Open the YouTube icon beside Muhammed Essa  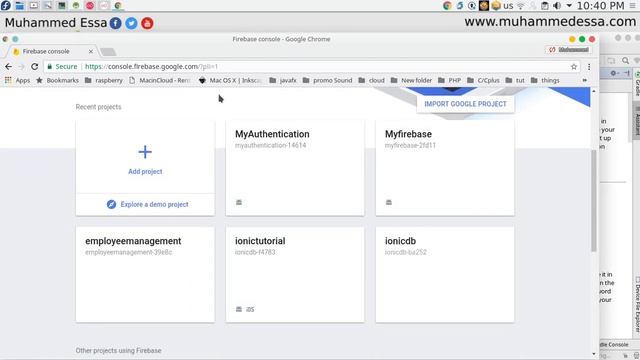[147, 23]
